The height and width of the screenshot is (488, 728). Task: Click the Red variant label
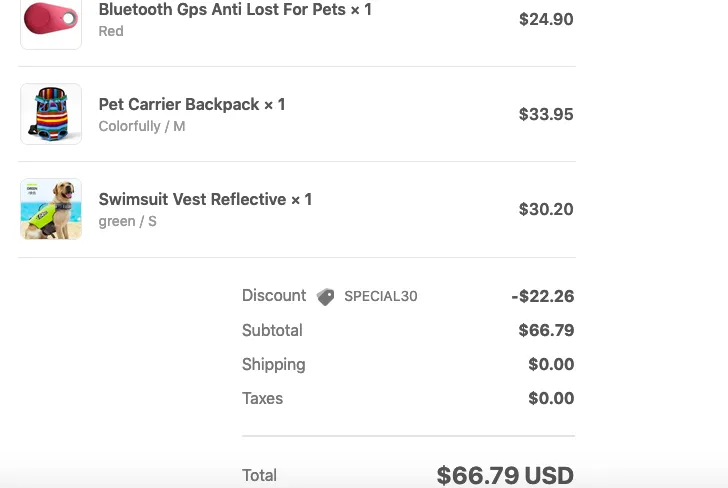[111, 31]
